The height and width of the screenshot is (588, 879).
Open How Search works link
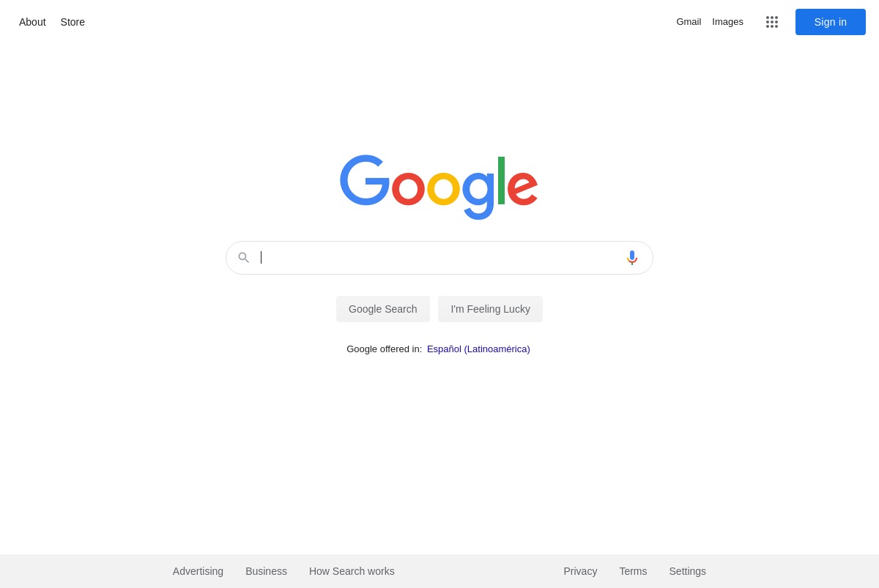pyautogui.click(x=352, y=571)
